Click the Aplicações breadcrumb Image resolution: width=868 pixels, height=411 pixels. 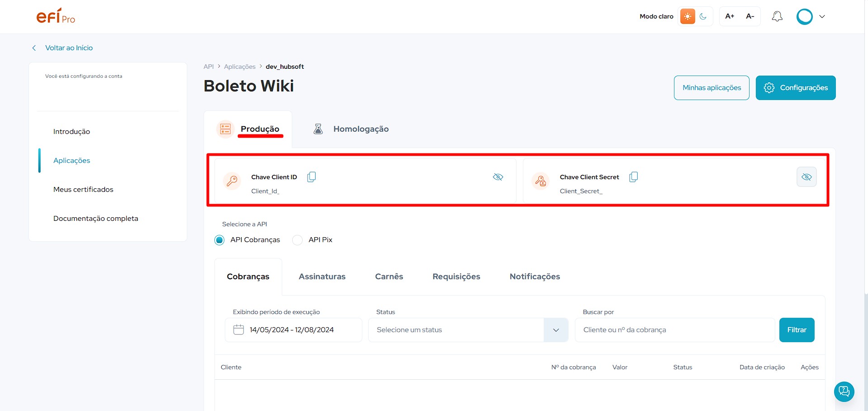click(x=240, y=67)
